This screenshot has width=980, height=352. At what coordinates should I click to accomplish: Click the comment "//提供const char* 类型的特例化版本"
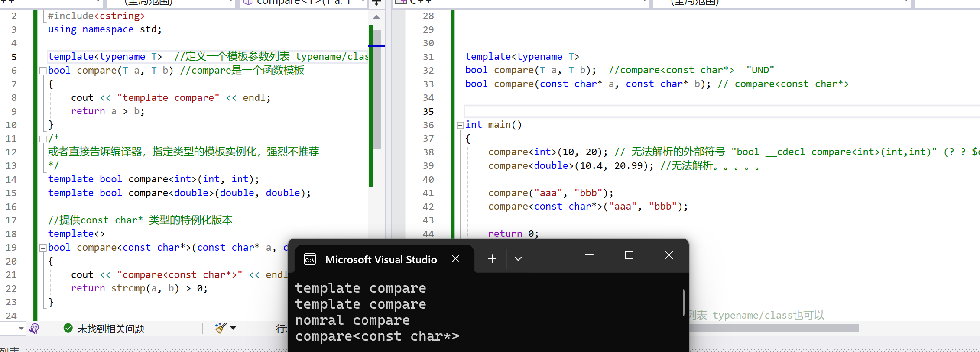(x=140, y=220)
